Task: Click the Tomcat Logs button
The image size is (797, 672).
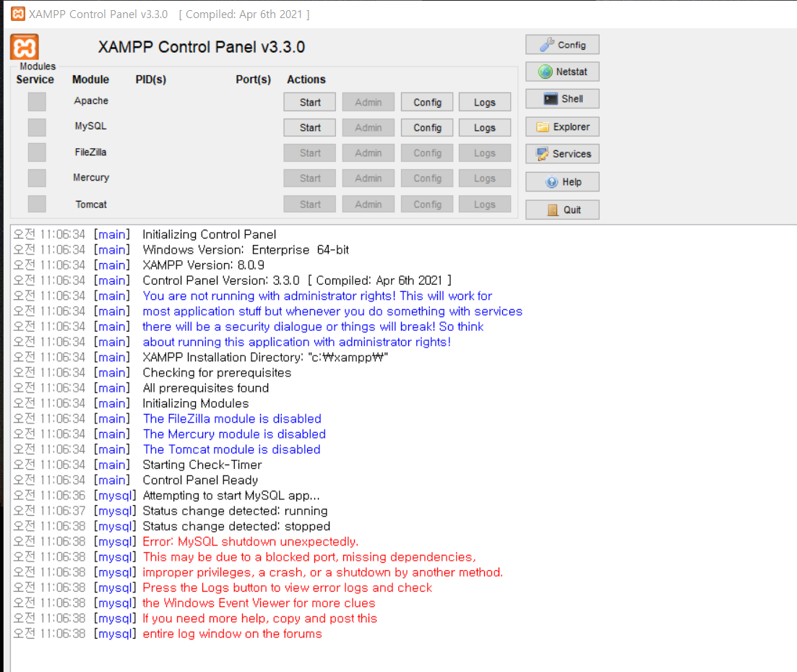Action: click(484, 204)
